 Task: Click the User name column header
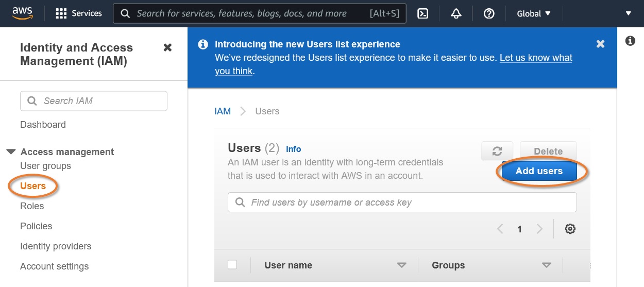288,265
